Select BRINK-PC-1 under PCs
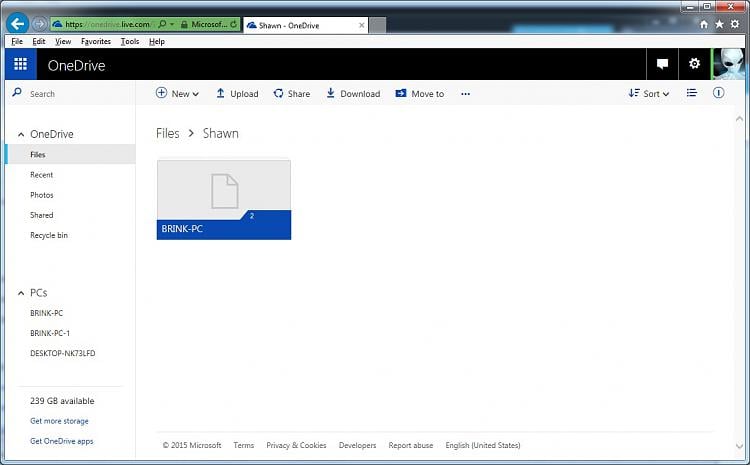The width and height of the screenshot is (750, 465). coord(50,333)
